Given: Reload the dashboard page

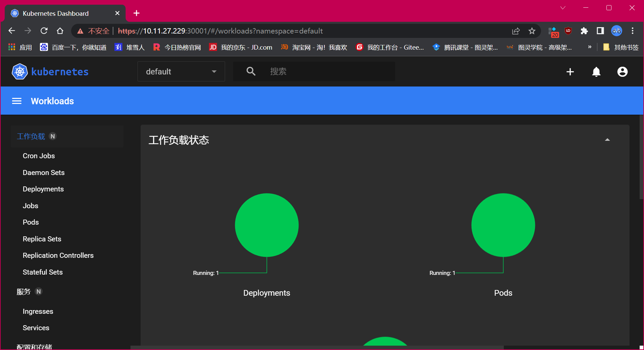Looking at the screenshot, I should pyautogui.click(x=44, y=31).
